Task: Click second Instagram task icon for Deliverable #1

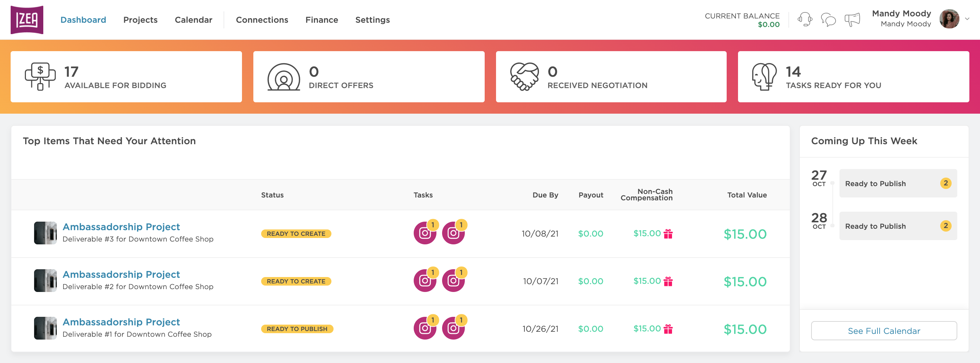Action: pyautogui.click(x=453, y=328)
